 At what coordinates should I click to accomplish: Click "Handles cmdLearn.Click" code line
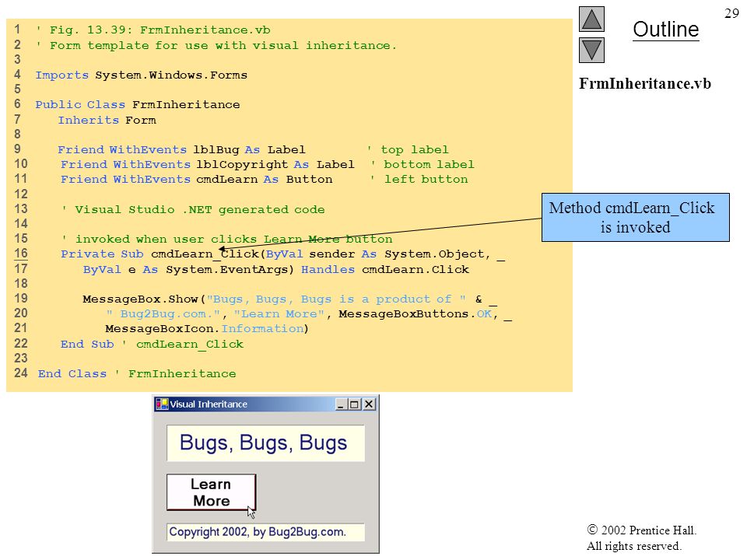[x=275, y=270]
